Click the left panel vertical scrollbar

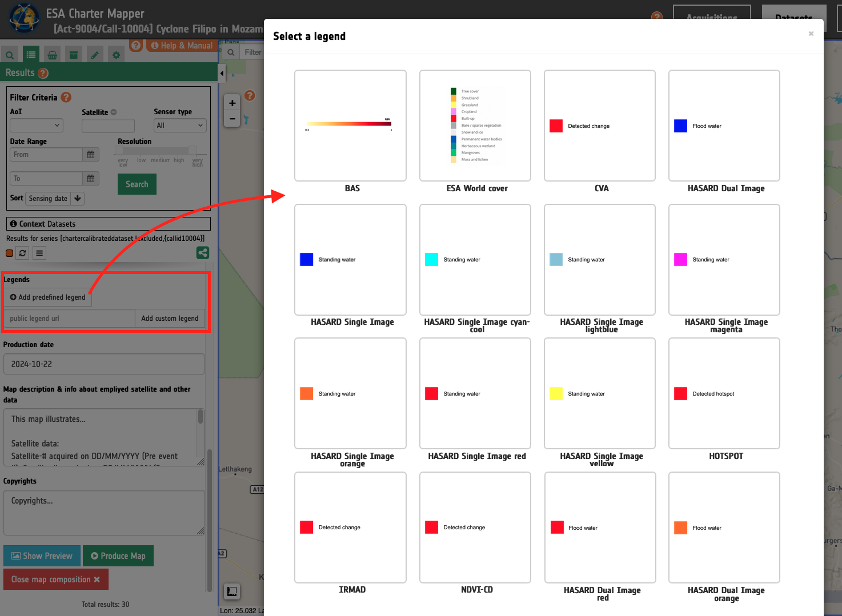pyautogui.click(x=210, y=520)
